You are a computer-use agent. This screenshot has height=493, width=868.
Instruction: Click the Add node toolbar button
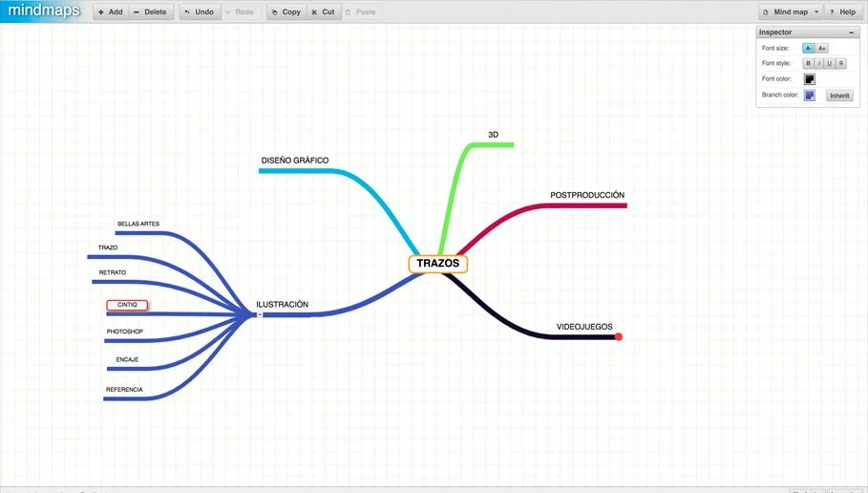109,12
